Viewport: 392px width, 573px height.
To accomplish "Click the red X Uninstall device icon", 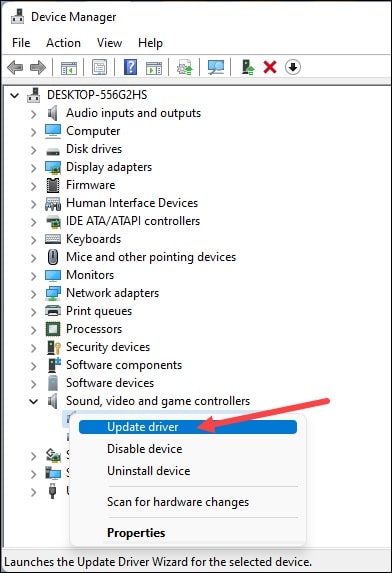I will tap(270, 67).
